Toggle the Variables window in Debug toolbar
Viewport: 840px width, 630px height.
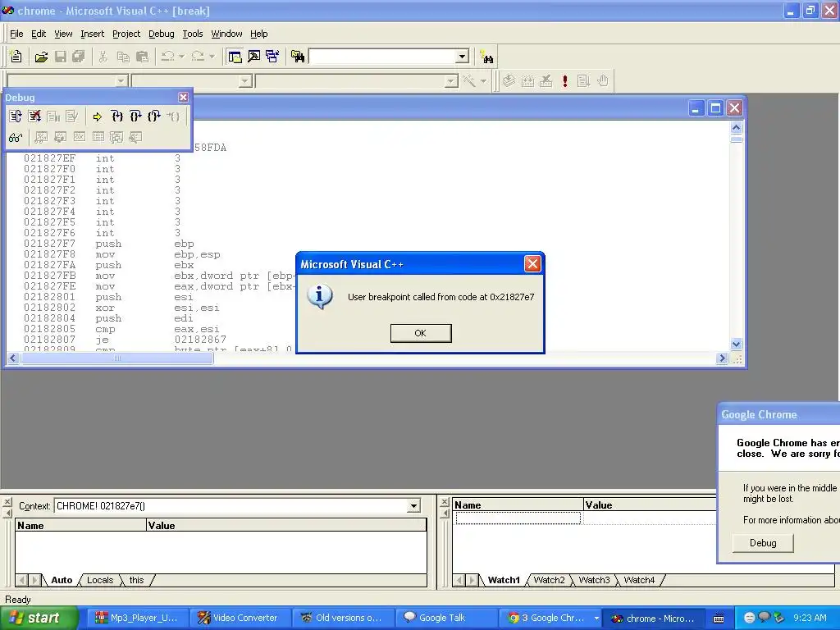click(x=60, y=138)
